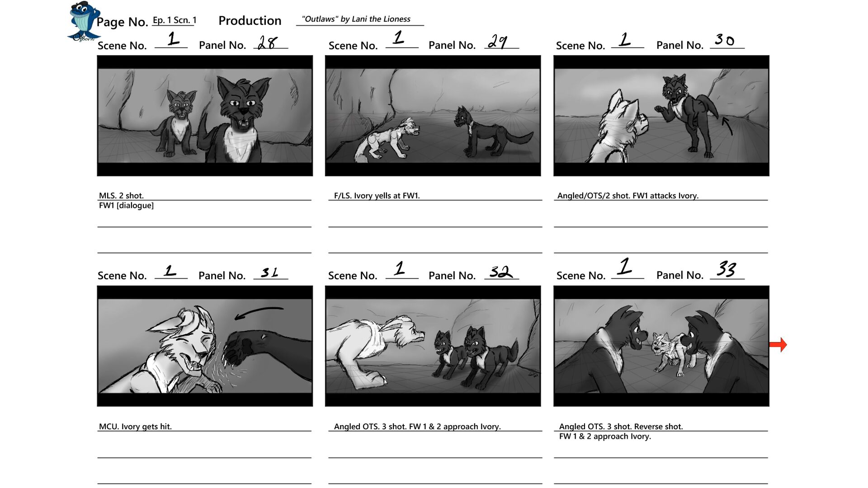Viewport: 868px width, 488px height.
Task: Open panel 32 storyboard thumbnail
Action: pyautogui.click(x=433, y=346)
